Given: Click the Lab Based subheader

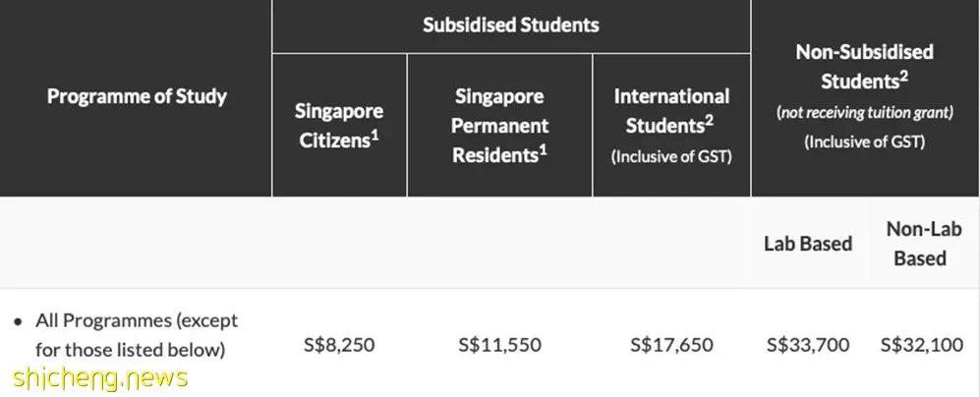Looking at the screenshot, I should tap(808, 243).
